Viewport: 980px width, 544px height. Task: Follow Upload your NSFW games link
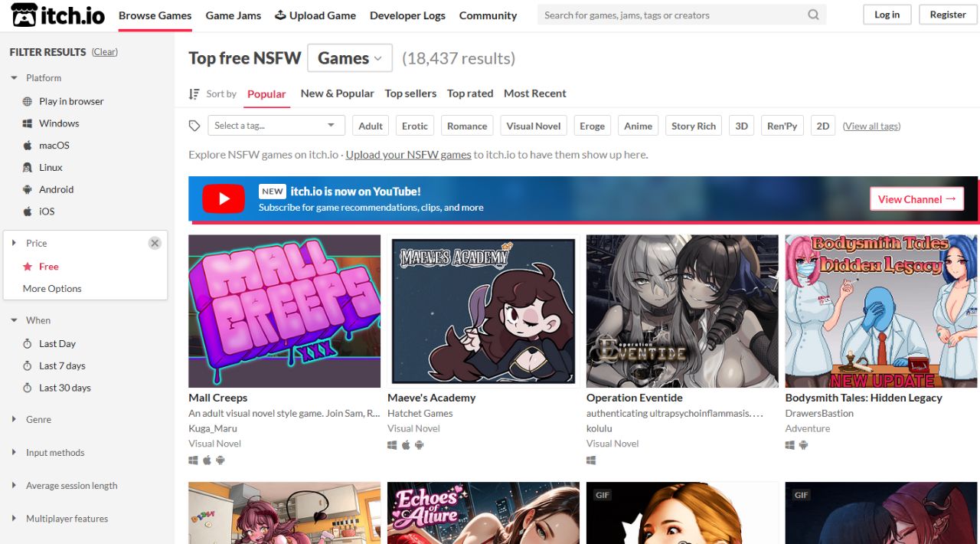point(408,155)
